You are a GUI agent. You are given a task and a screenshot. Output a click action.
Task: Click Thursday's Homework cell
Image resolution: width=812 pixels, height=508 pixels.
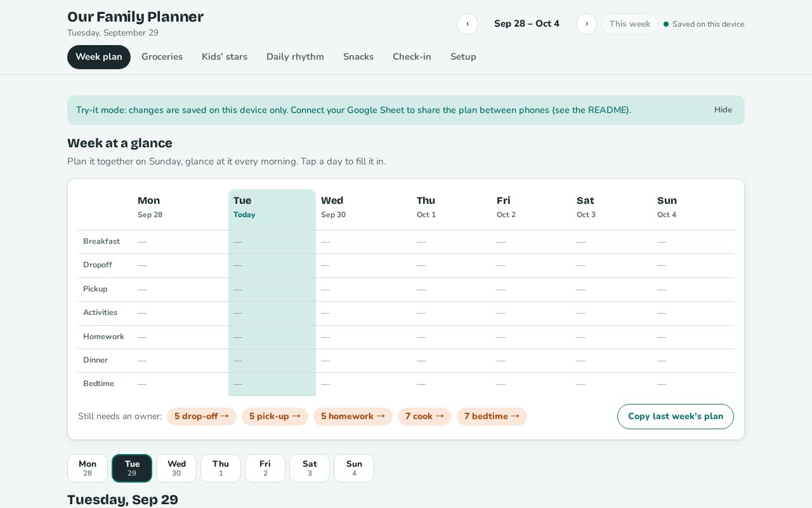coord(452,337)
